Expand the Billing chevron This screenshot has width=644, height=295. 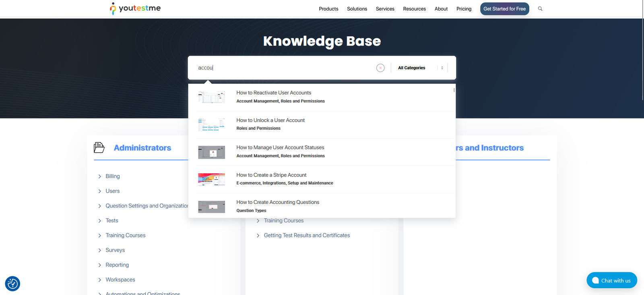(100, 177)
